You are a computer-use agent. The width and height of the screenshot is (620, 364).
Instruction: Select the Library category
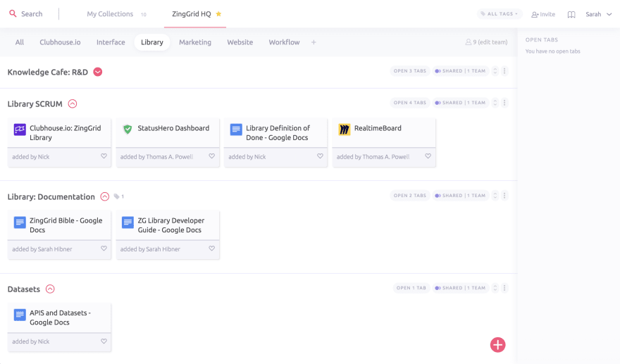point(152,42)
